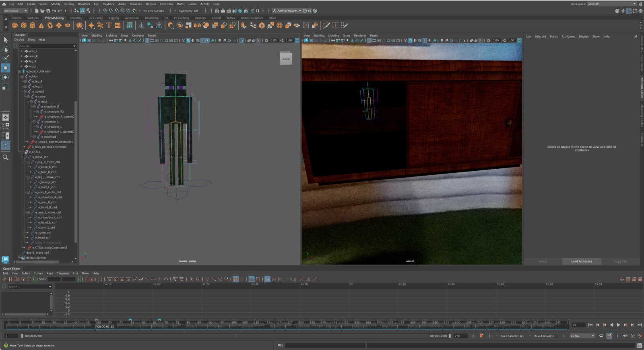The image size is (644, 350).
Task: Click the Play forward button
Action: pyautogui.click(x=618, y=325)
